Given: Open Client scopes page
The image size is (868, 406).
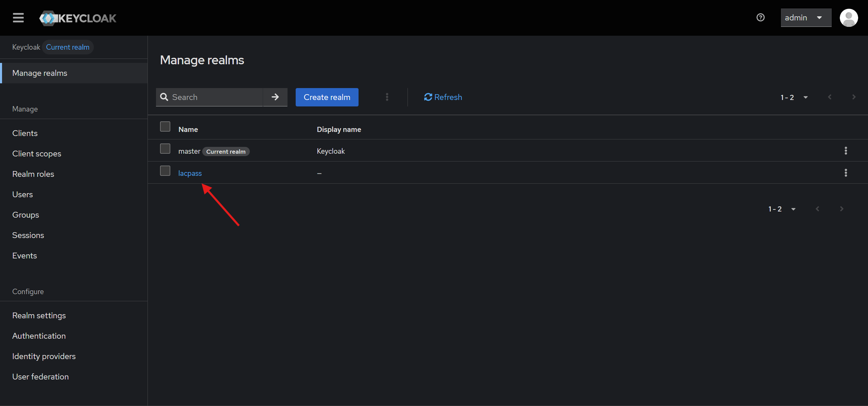Looking at the screenshot, I should pos(37,154).
